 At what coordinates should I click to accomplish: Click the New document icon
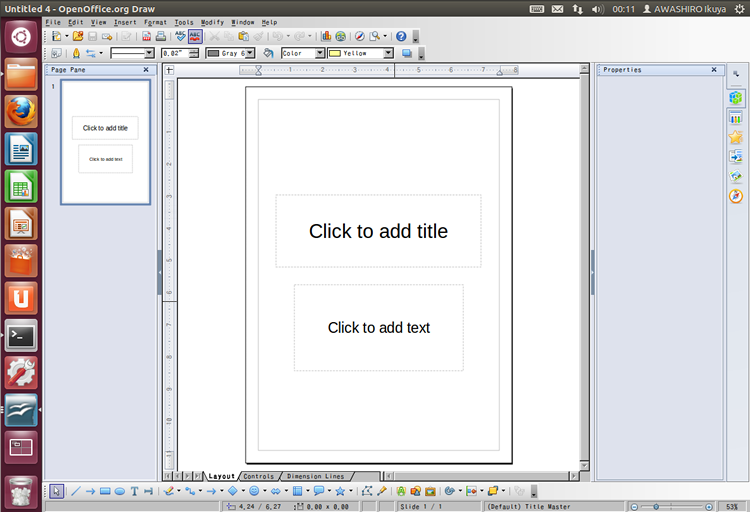(x=56, y=36)
